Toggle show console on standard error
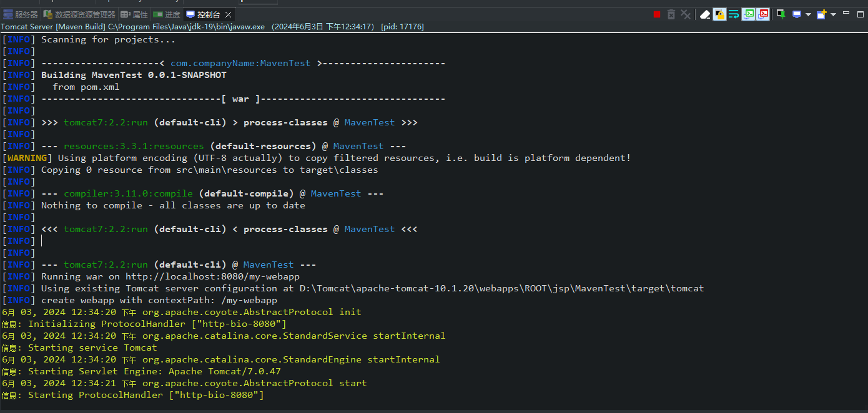 click(762, 14)
